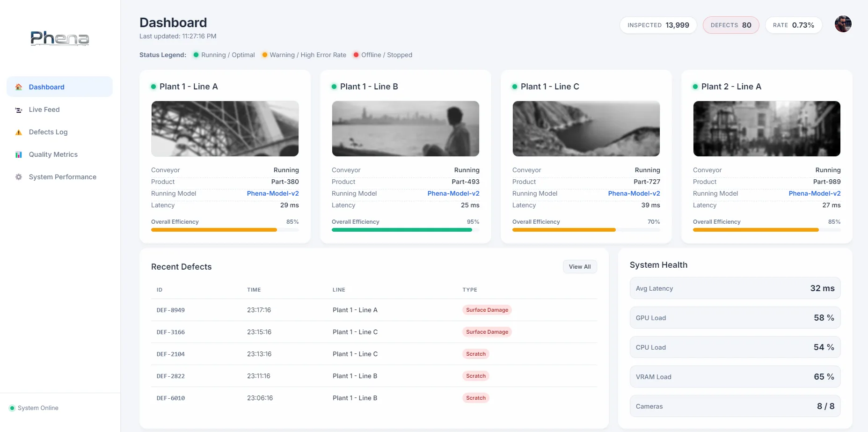Image resolution: width=868 pixels, height=432 pixels.
Task: Click the Warning / High Error Rate legend dot
Action: (265, 55)
